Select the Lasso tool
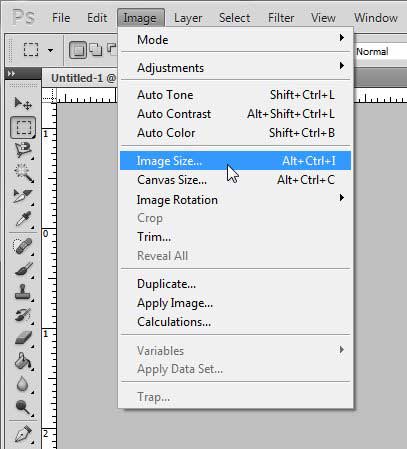This screenshot has width=407, height=449. coord(23,151)
